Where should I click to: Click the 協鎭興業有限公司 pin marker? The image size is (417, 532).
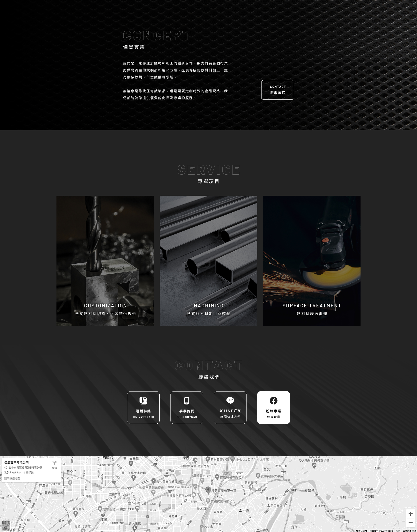click(x=217, y=477)
